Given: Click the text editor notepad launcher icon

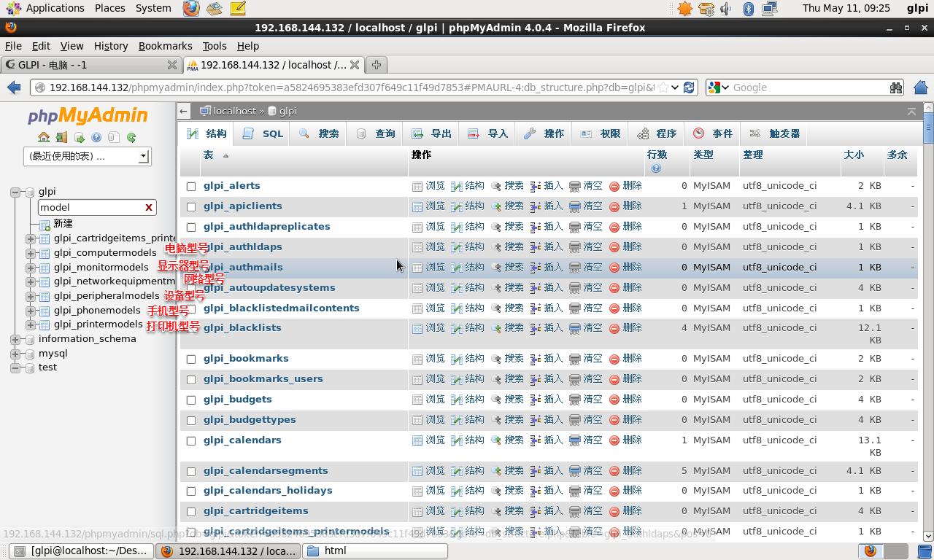Looking at the screenshot, I should click(238, 9).
